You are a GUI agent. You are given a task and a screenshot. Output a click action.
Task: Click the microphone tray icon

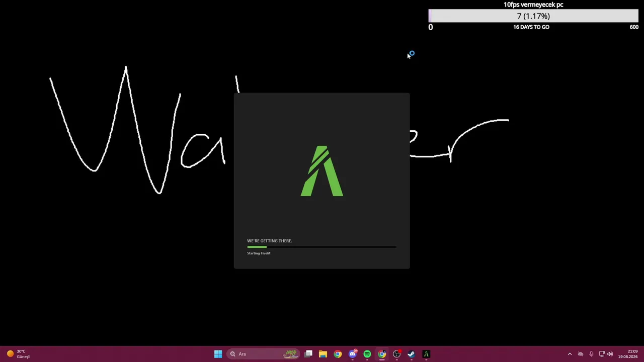(591, 354)
